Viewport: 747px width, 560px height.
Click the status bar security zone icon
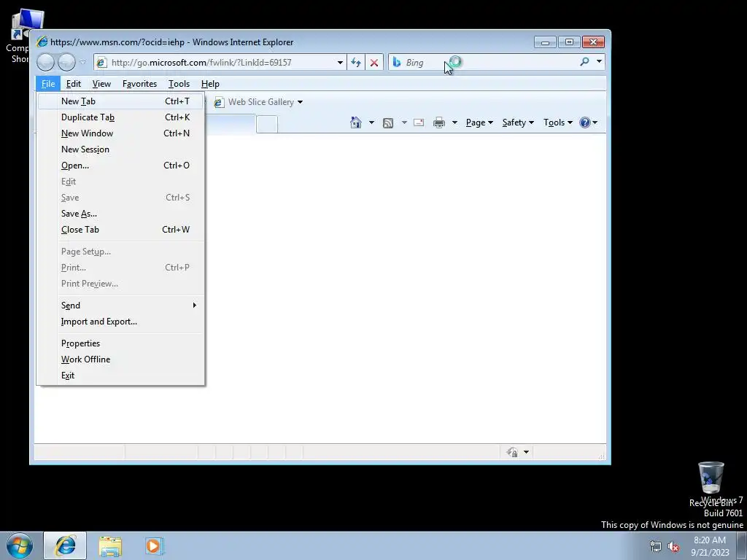pos(513,452)
